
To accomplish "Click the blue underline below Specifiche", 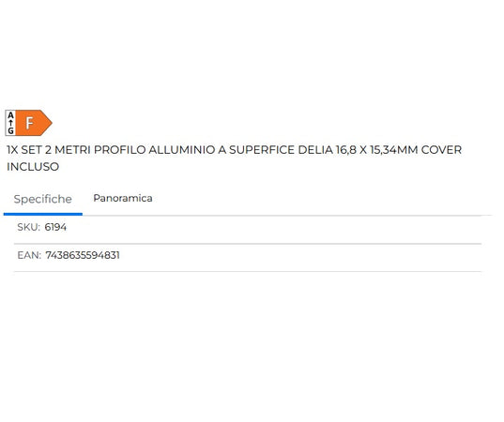I will tap(43, 214).
